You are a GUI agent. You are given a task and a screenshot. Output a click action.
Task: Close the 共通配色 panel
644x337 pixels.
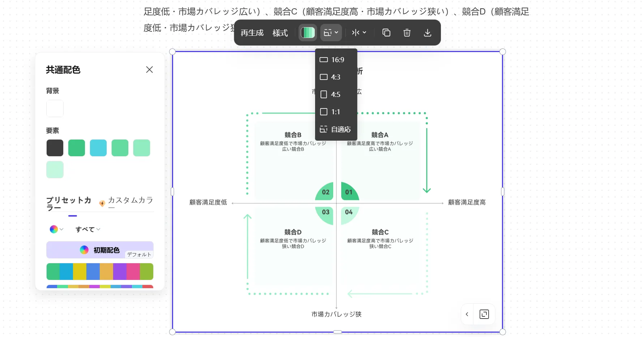click(149, 69)
